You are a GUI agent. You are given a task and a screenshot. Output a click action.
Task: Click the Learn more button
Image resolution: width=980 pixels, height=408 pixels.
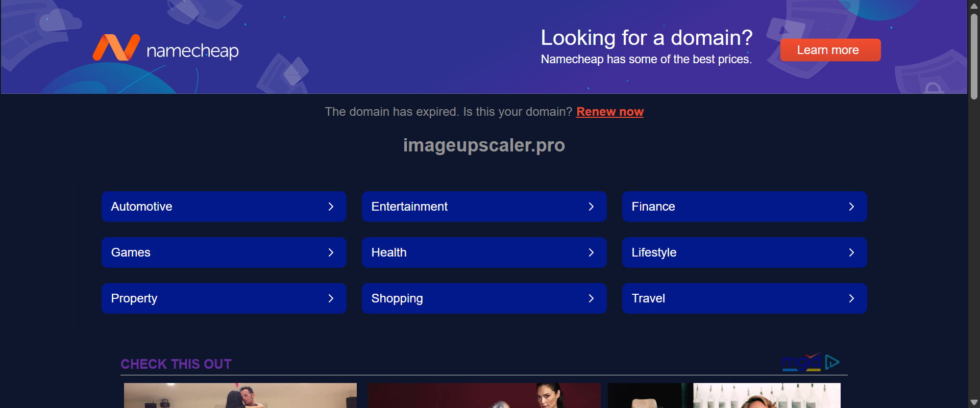point(830,50)
